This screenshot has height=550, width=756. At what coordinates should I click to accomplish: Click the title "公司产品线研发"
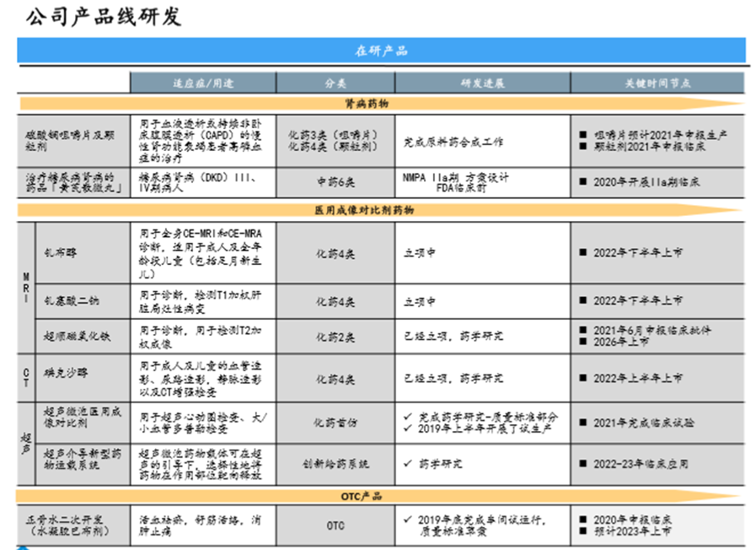[103, 16]
